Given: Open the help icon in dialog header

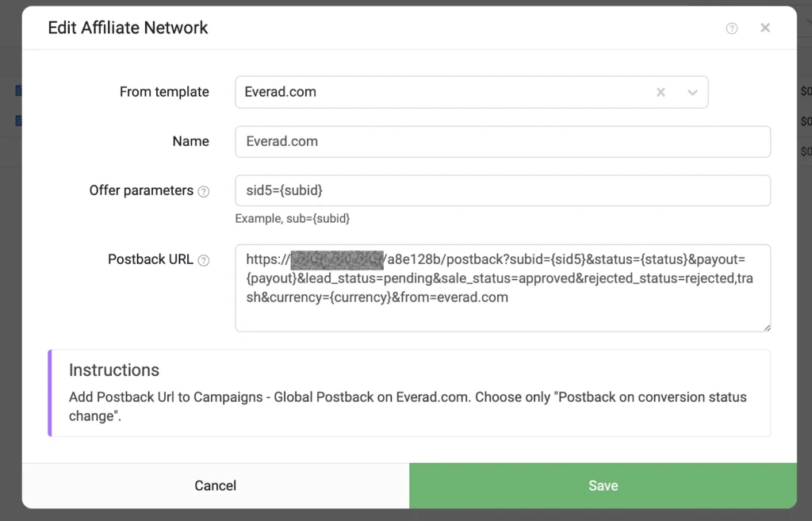Looking at the screenshot, I should point(731,29).
